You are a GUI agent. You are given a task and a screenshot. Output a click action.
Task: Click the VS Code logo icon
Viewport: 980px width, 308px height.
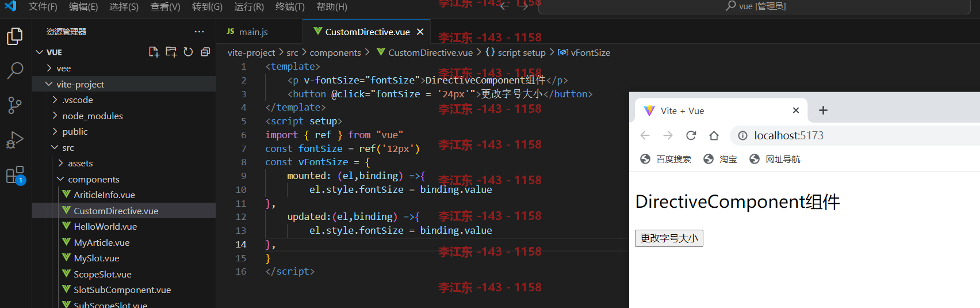(10, 6)
